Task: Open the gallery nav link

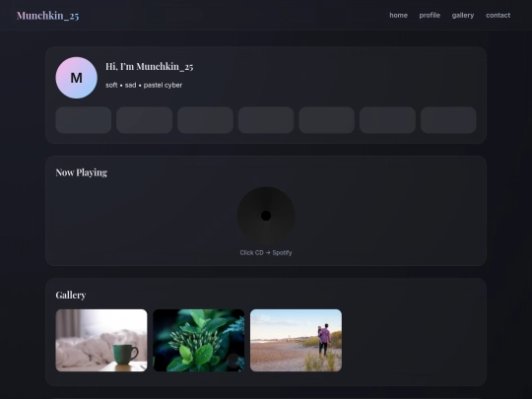Action: coord(463,15)
